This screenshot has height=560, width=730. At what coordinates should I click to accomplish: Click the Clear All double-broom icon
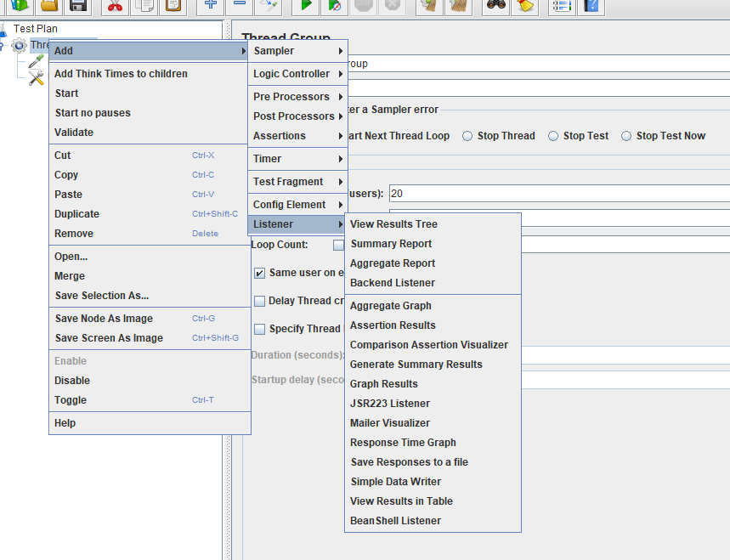[458, 6]
